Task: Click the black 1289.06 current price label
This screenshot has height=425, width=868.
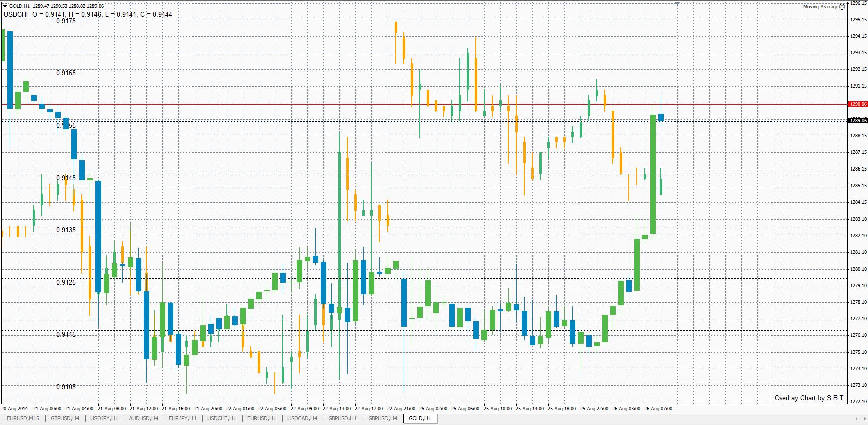Action: 858,121
